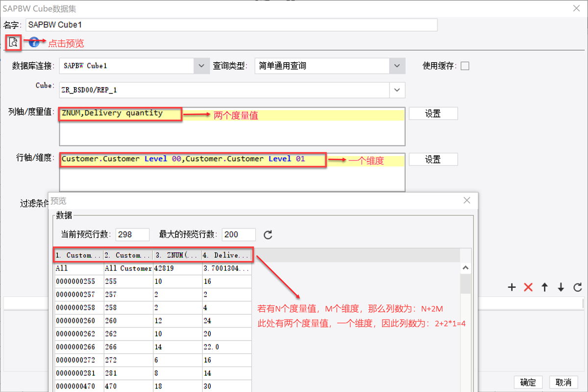588x392 pixels.
Task: Click the 取消 button
Action: click(563, 382)
